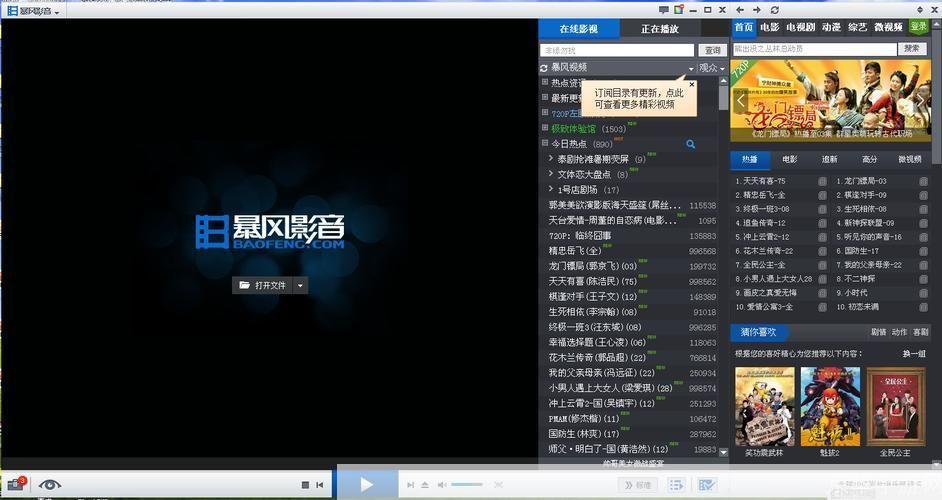942x500 pixels.
Task: Click the playlist search input field
Action: [x=617, y=50]
